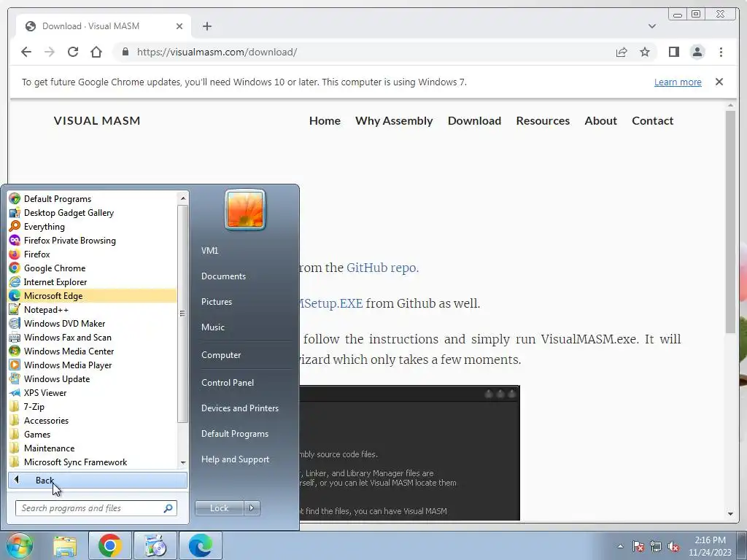The width and height of the screenshot is (747, 560).
Task: Expand the 7-Zip folder
Action: click(93, 406)
